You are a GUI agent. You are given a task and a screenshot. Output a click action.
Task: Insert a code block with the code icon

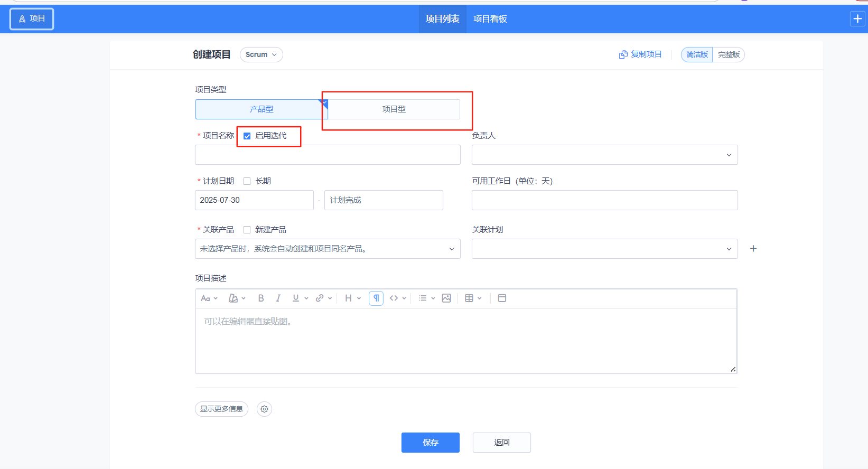(394, 298)
